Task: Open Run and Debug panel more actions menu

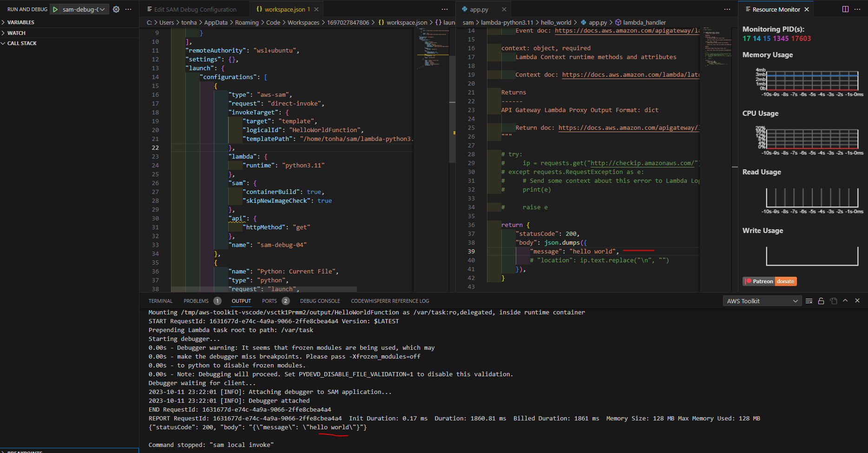Action: [x=128, y=9]
